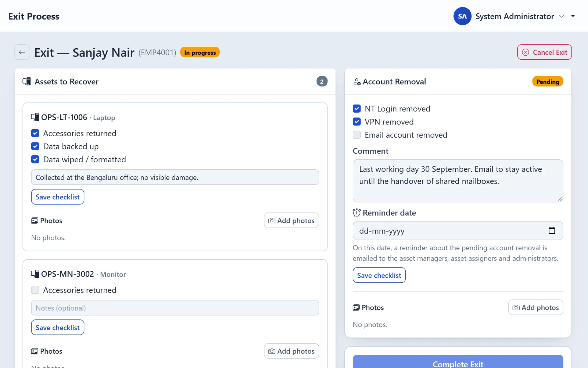
Task: Click the In progress status badge
Action: tap(200, 53)
